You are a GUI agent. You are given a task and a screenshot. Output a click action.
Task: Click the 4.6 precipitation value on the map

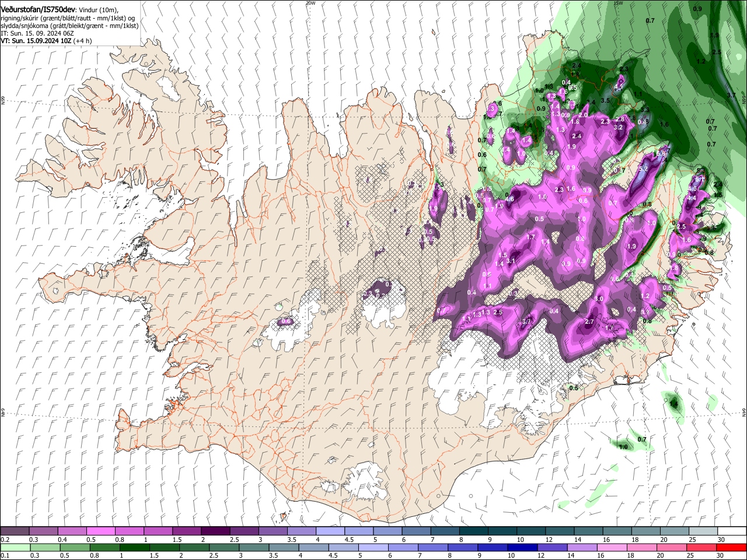509,199
